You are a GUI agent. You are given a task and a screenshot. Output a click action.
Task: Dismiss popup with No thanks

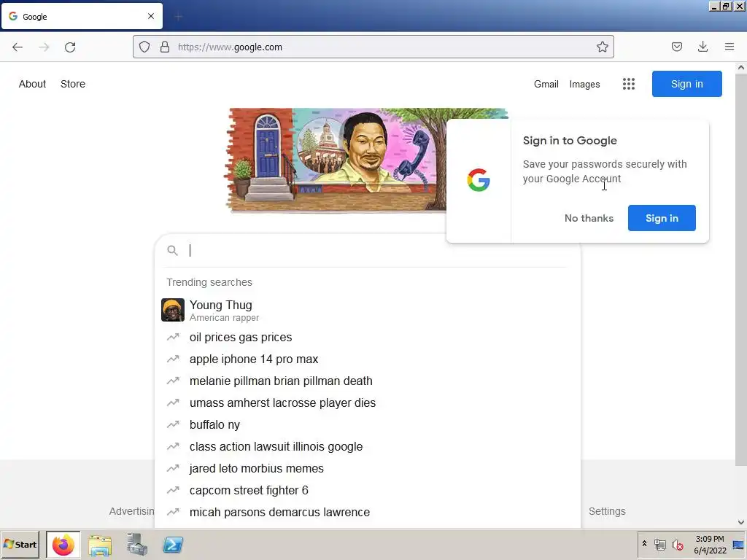point(589,218)
